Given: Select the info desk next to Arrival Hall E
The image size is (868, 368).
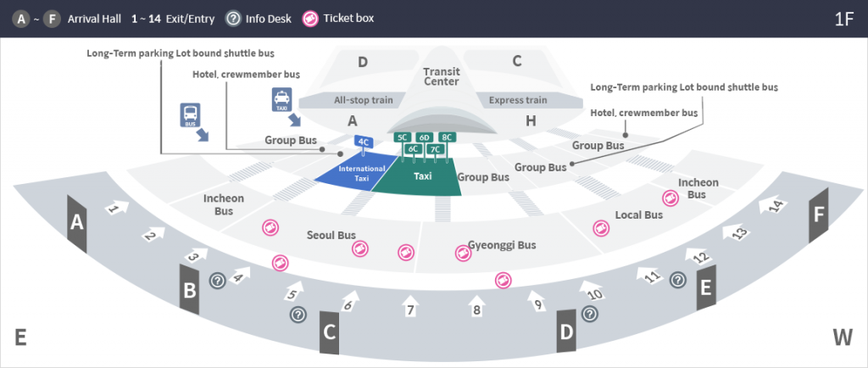Looking at the screenshot, I should 677,279.
